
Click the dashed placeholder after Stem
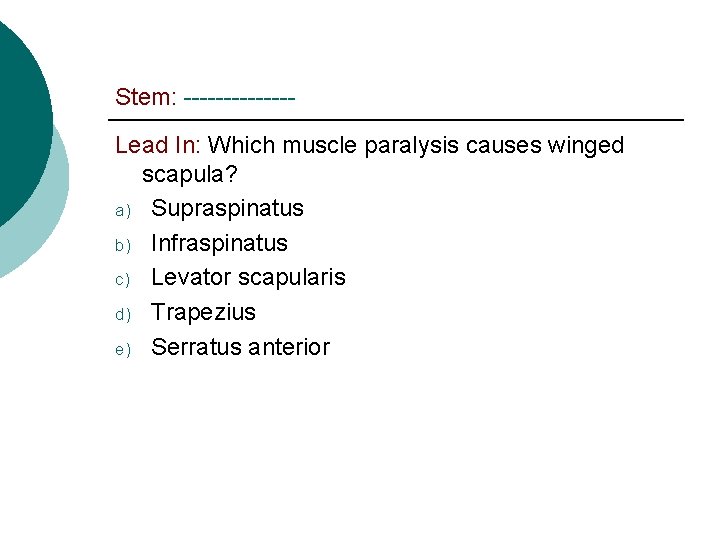pos(240,98)
